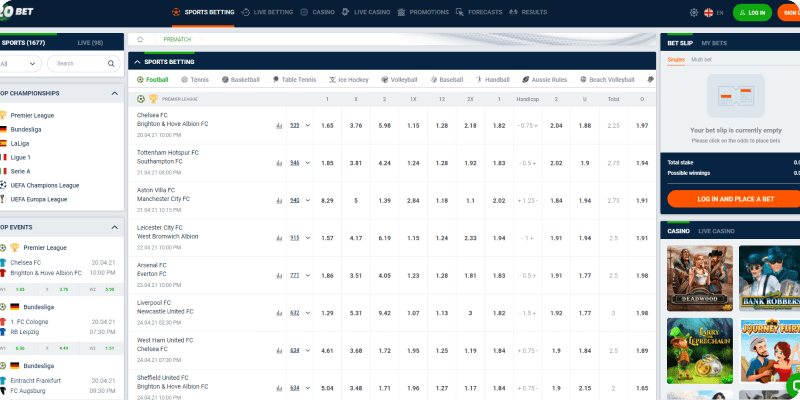The height and width of the screenshot is (400, 800).
Task: Click the green Log In button
Action: 752,13
